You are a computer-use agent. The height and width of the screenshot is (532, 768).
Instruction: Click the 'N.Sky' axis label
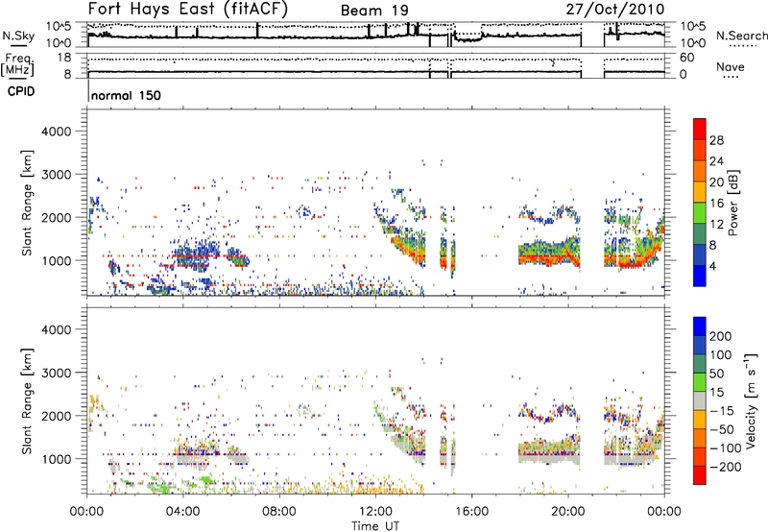pos(18,36)
